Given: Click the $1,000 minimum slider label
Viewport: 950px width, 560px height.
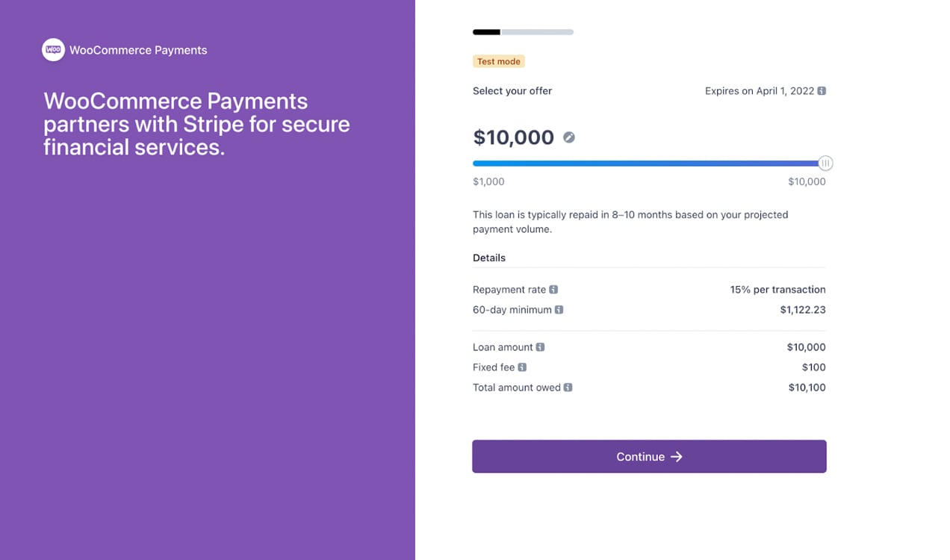Looking at the screenshot, I should point(488,181).
